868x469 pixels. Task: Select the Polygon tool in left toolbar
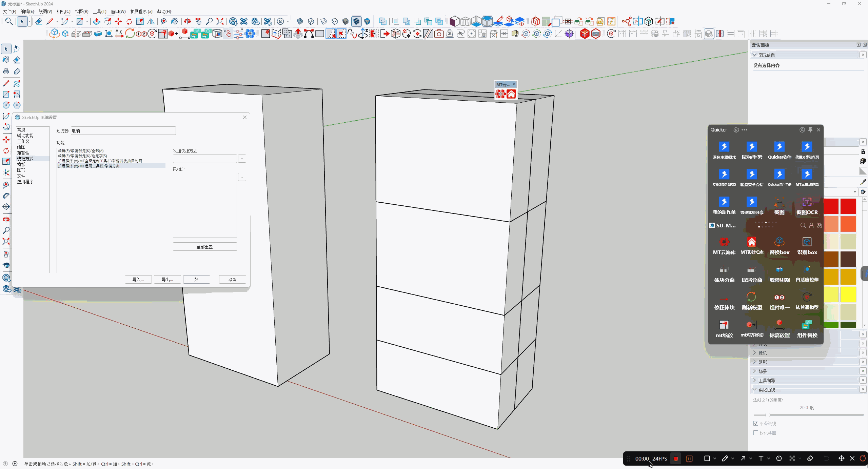point(17,105)
